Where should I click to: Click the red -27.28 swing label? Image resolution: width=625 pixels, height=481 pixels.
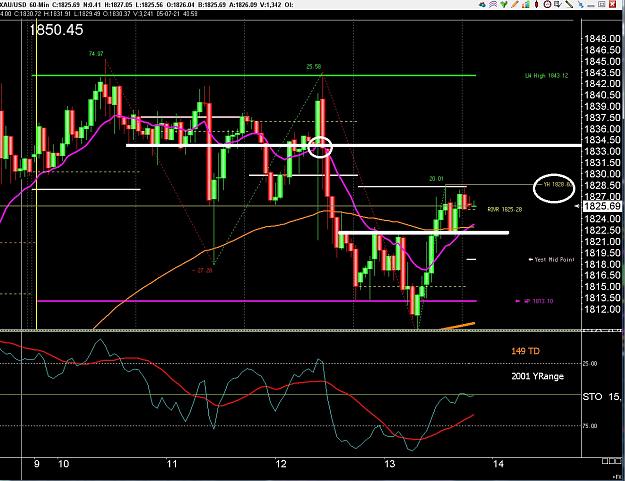(x=202, y=270)
